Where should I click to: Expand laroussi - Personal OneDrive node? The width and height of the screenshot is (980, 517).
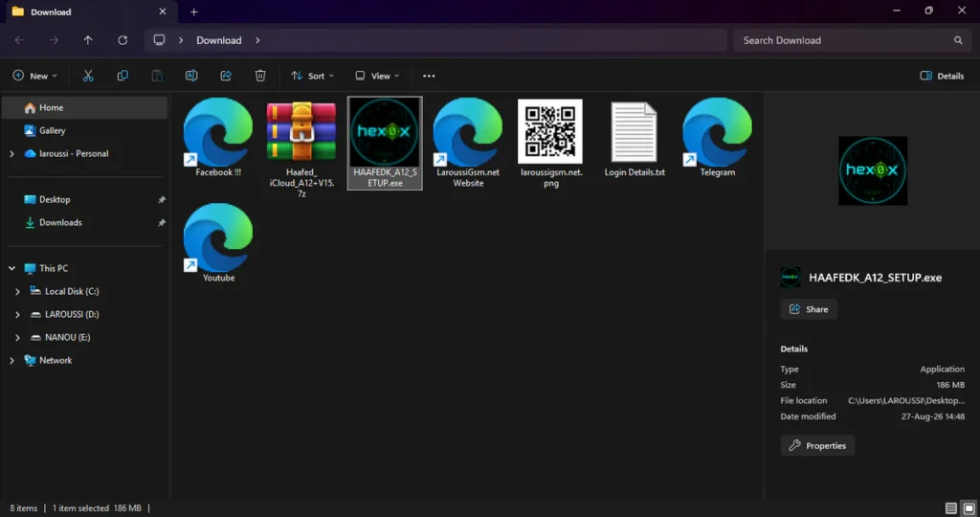click(11, 154)
